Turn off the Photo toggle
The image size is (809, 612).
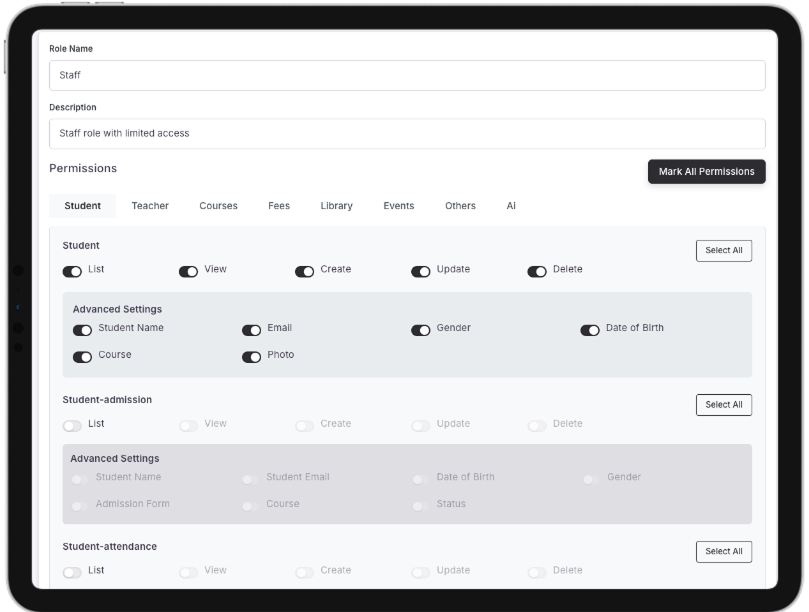point(253,354)
